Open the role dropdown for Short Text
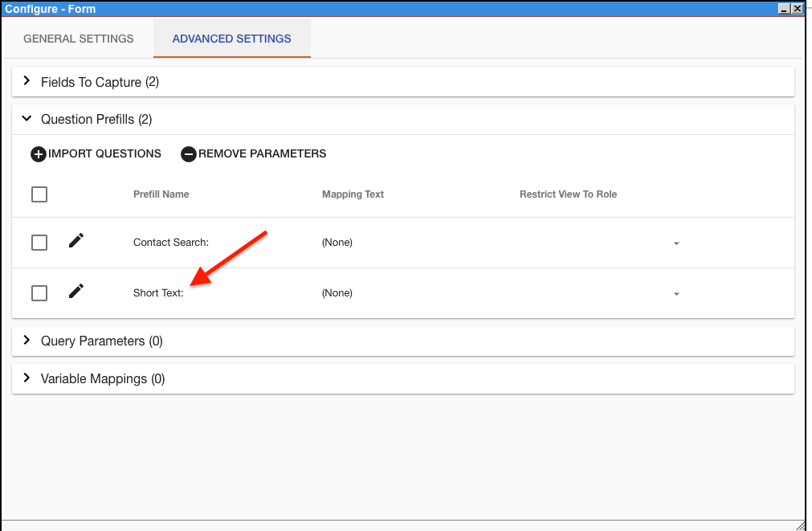The image size is (812, 531). click(x=676, y=293)
